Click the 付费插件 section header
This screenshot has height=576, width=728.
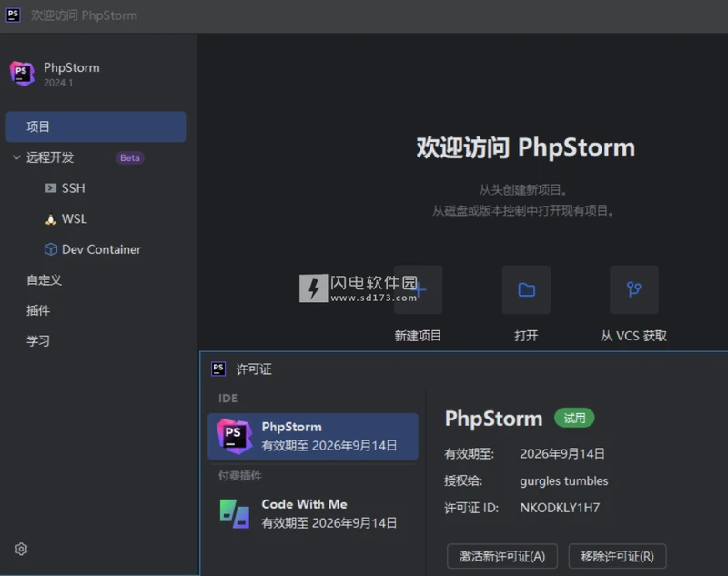pos(240,476)
